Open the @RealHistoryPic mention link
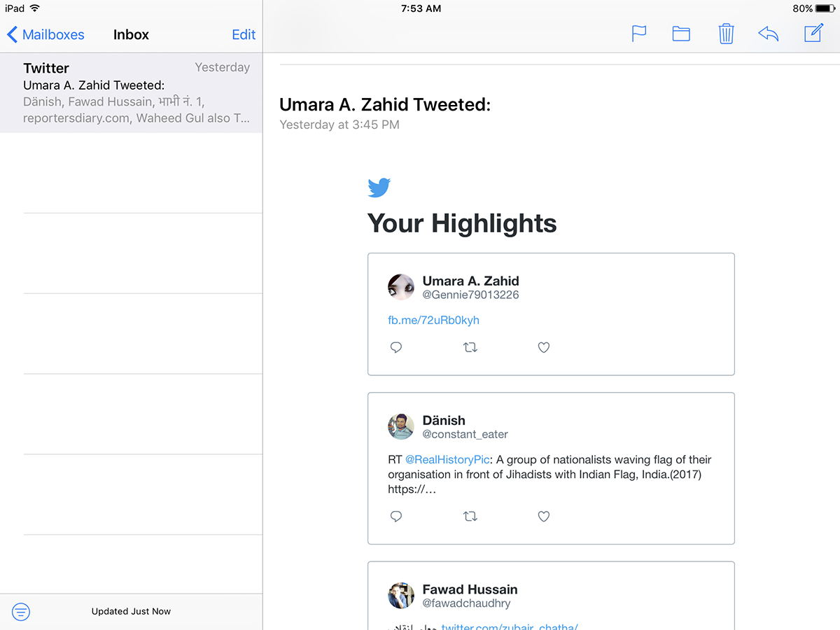 pyautogui.click(x=447, y=460)
